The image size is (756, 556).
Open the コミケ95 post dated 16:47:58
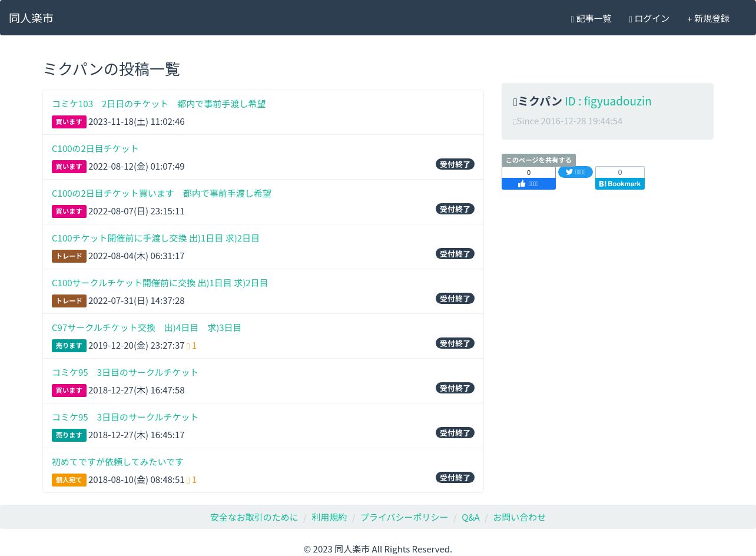[x=125, y=372]
